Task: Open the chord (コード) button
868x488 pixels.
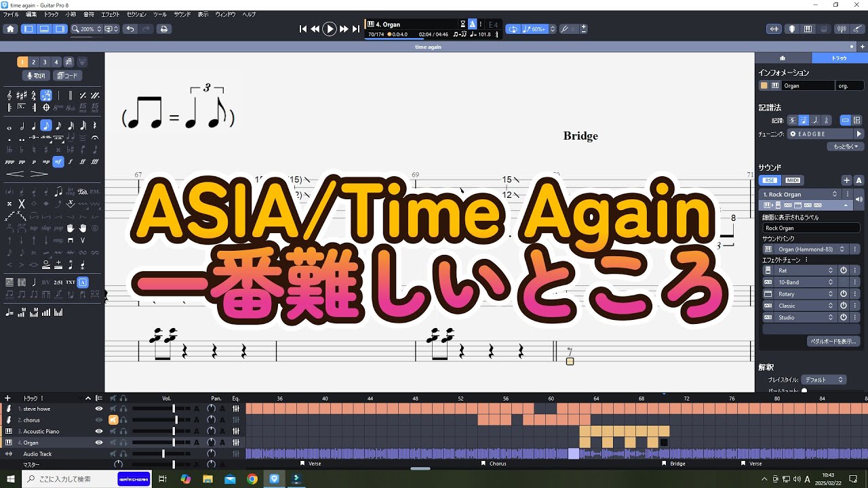Action: pyautogui.click(x=67, y=76)
